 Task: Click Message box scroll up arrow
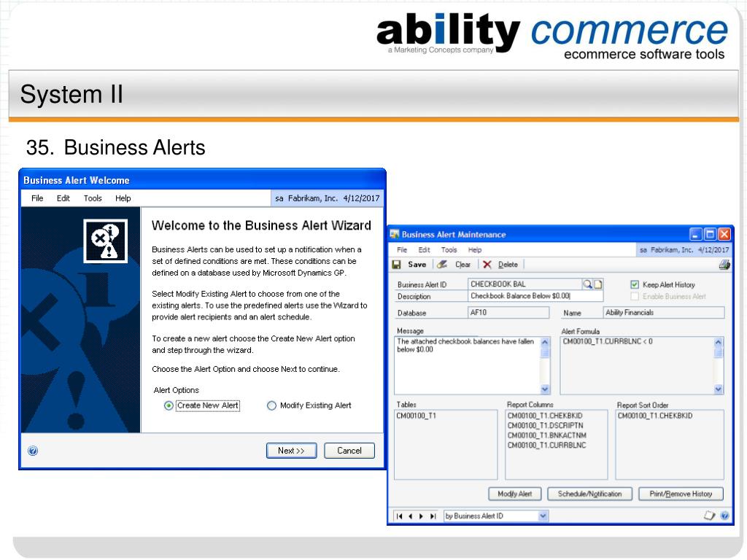coord(546,341)
